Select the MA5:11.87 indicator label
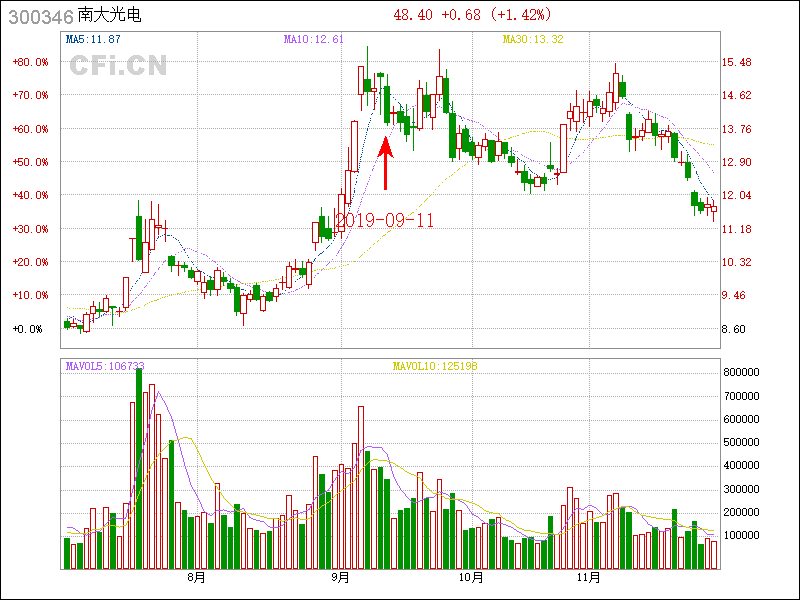This screenshot has height=600, width=800. (92, 39)
